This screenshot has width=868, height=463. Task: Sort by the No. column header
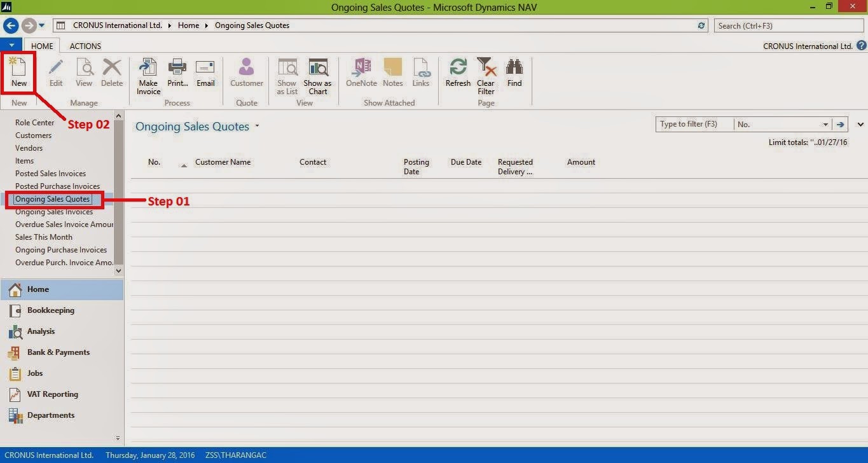[x=155, y=162]
